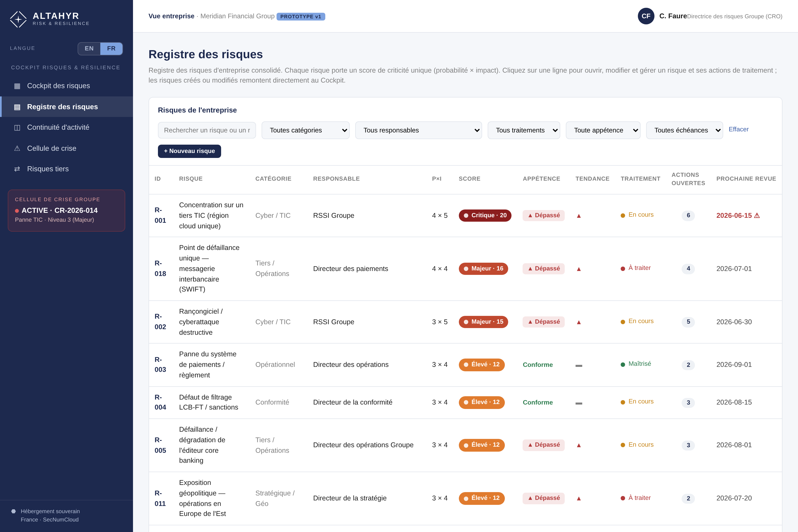Click the stable trend dash for R-003
Screen dimensions: 798x532
coord(579,365)
